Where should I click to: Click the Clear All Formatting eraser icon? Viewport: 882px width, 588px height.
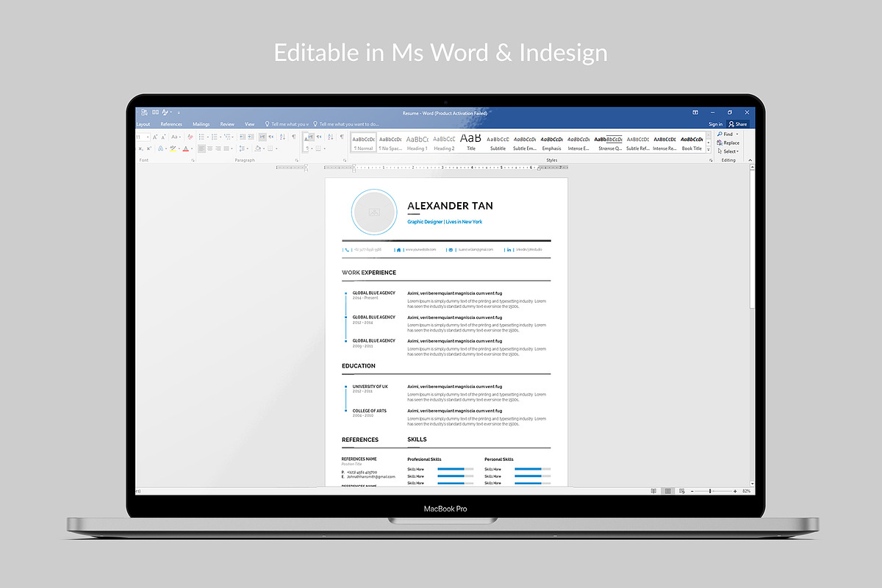[x=190, y=137]
